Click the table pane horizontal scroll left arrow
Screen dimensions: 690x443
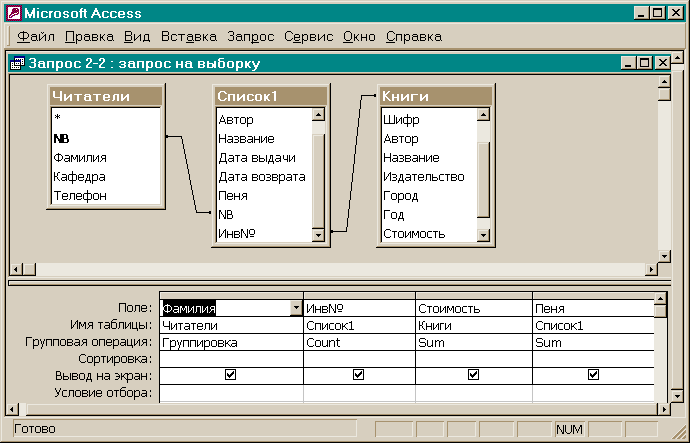coord(16,269)
